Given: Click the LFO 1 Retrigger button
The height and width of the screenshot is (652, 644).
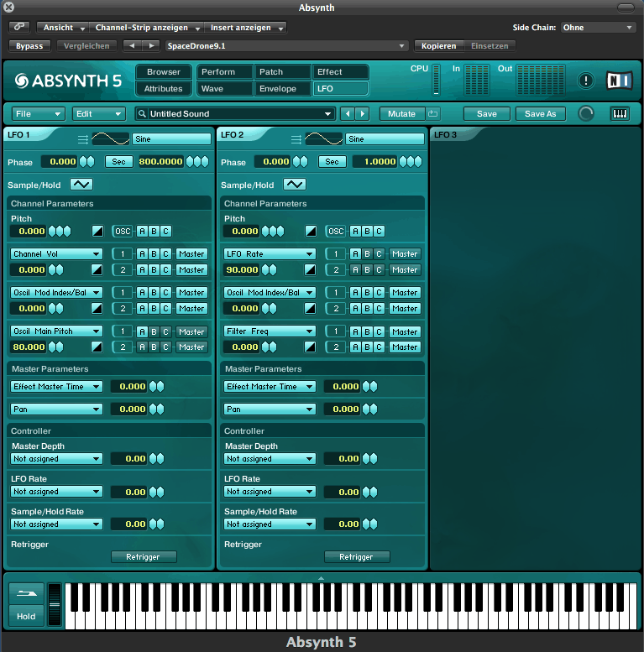Looking at the screenshot, I should (x=143, y=556).
